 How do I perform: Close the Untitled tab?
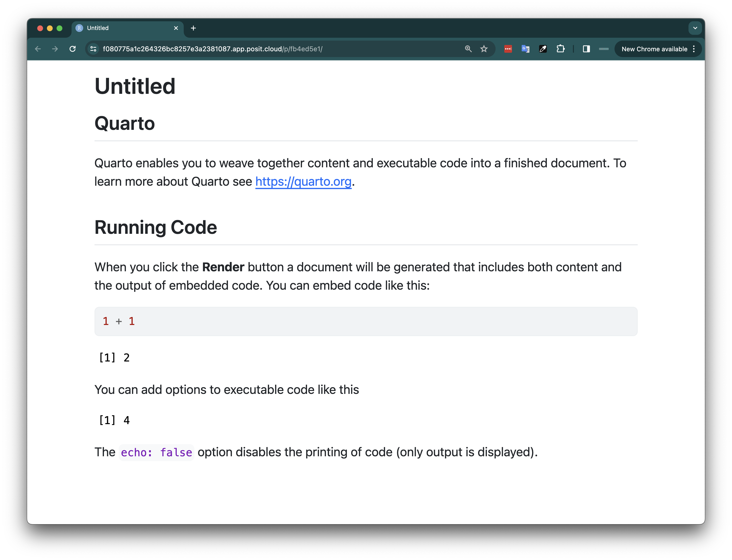click(x=176, y=28)
